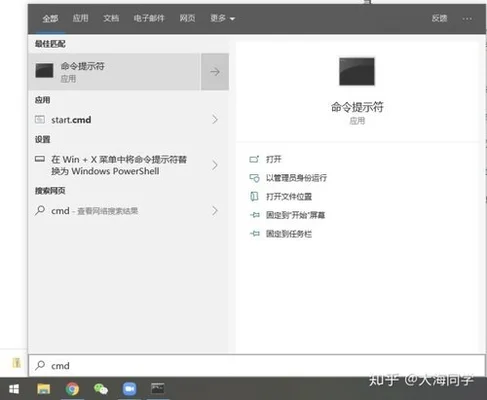Click 打开 to open Command Prompt

274,159
